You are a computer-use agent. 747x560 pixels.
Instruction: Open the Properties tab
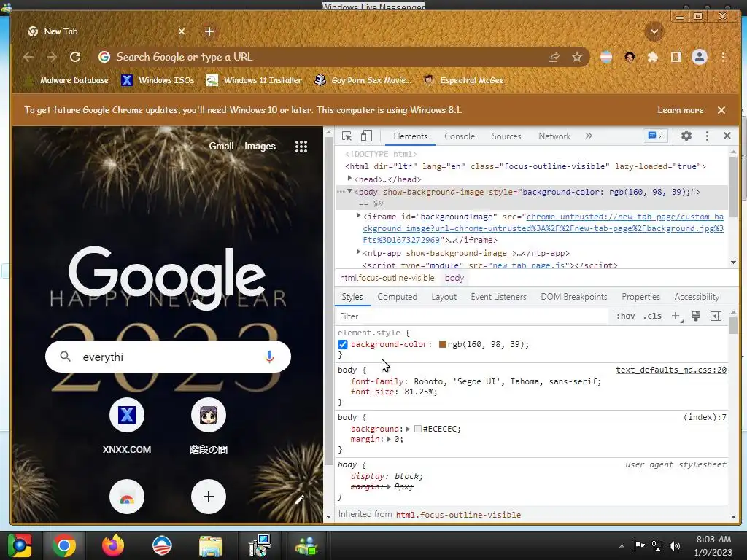[640, 297]
